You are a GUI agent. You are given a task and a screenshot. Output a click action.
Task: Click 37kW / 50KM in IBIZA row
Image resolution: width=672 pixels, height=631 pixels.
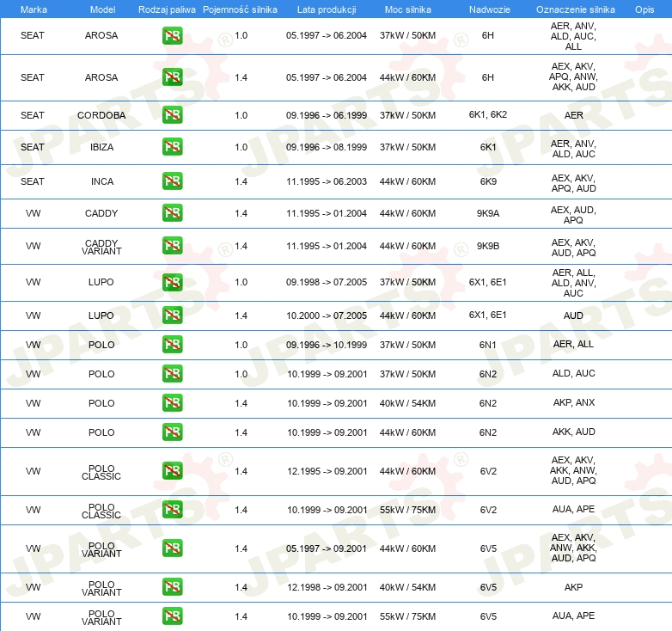pyautogui.click(x=407, y=147)
